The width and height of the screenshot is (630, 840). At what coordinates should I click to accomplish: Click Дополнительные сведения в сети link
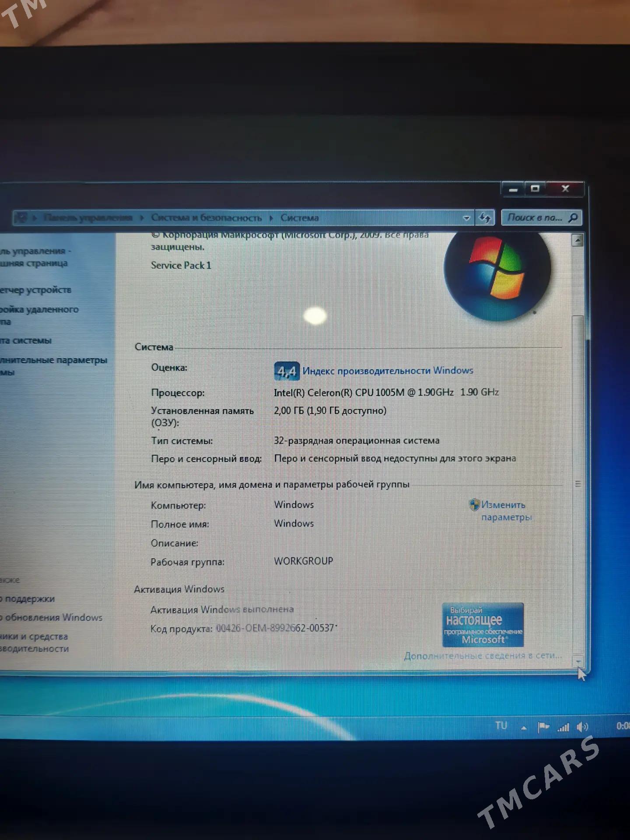483,655
